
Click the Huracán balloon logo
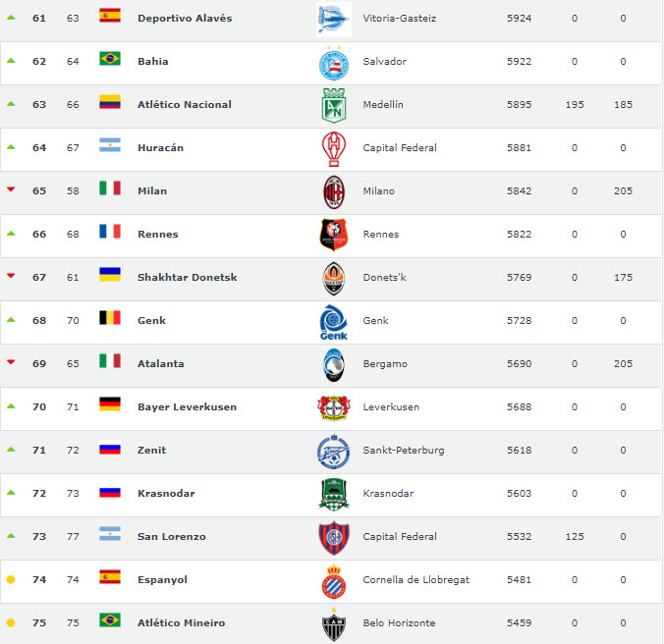(x=334, y=149)
